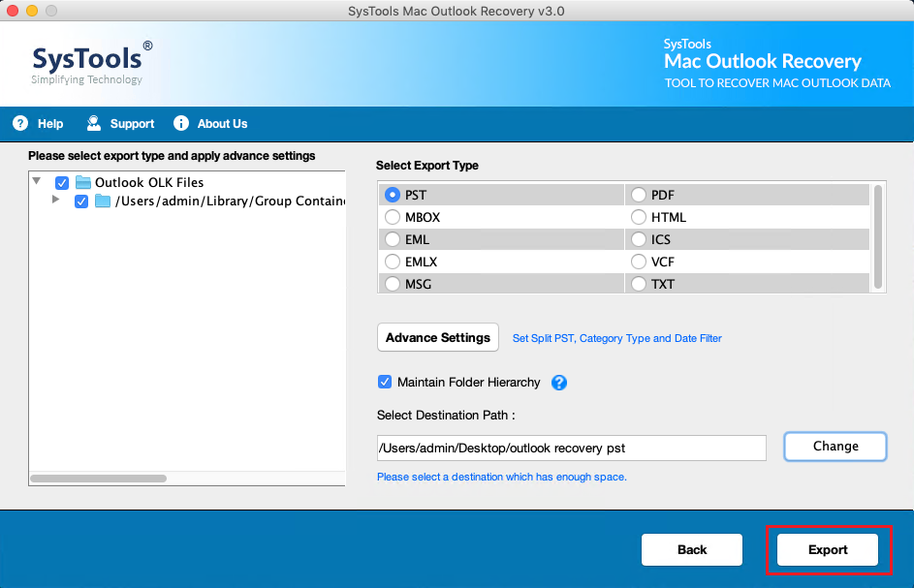This screenshot has width=914, height=588.
Task: Click the folder tree horizontal scrollbar
Action: click(x=99, y=479)
